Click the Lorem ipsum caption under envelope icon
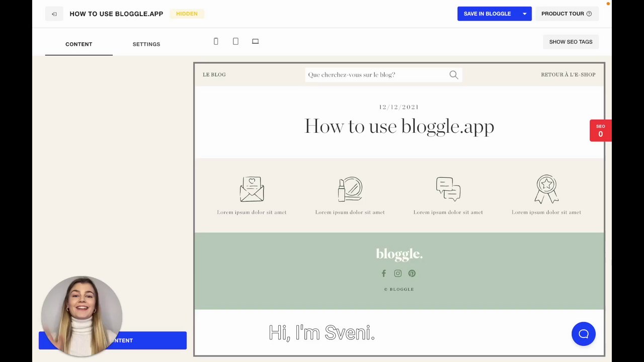This screenshot has height=362, width=644. click(x=252, y=213)
